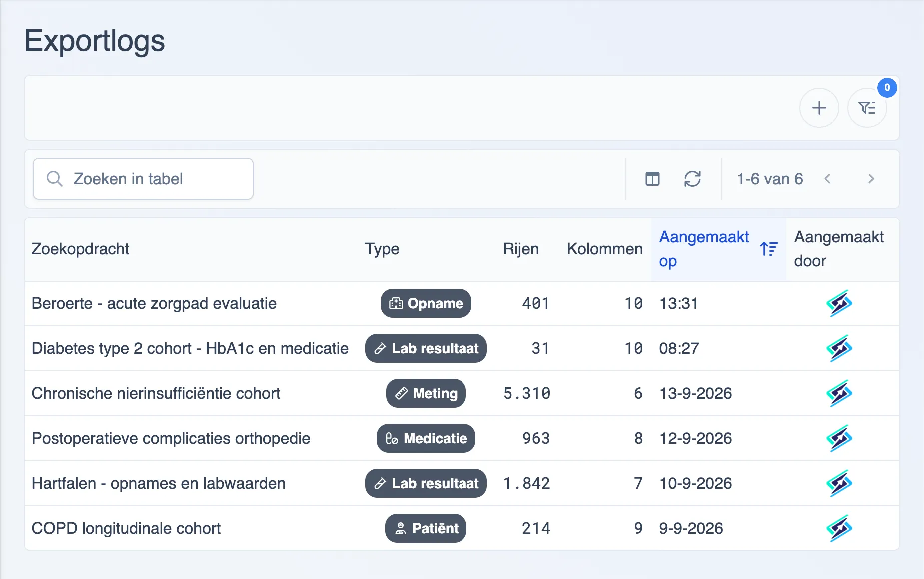
Task: Click the sort ascending icon in Aangemaakt op
Action: tap(769, 249)
